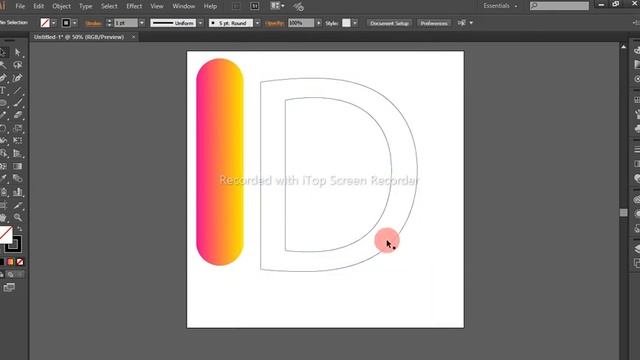Open the 5 pt. Round brush dropdown
The image size is (640, 360).
coord(257,23)
